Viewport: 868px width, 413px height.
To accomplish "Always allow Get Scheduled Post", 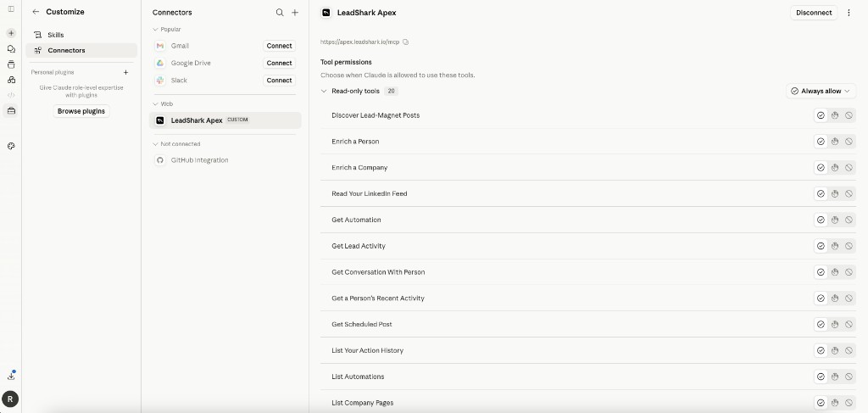I will (821, 324).
